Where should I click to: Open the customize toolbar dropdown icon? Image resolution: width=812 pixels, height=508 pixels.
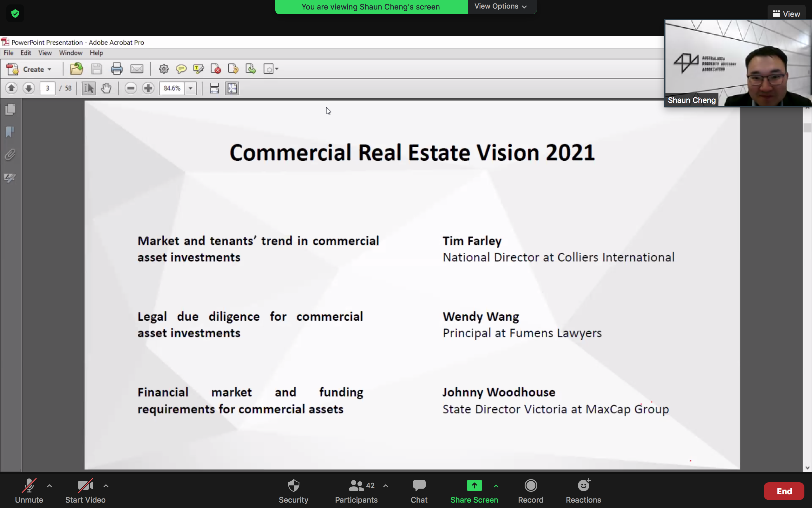[271, 69]
